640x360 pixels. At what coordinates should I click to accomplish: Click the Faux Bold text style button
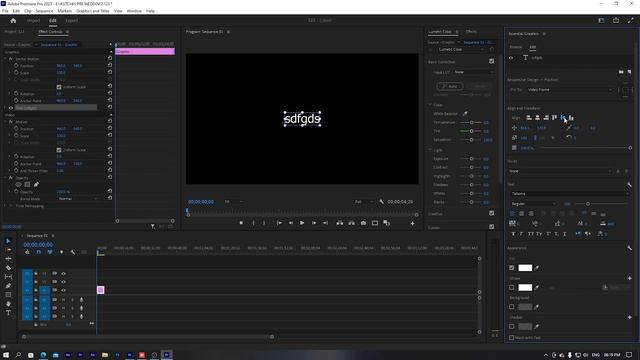(x=513, y=234)
